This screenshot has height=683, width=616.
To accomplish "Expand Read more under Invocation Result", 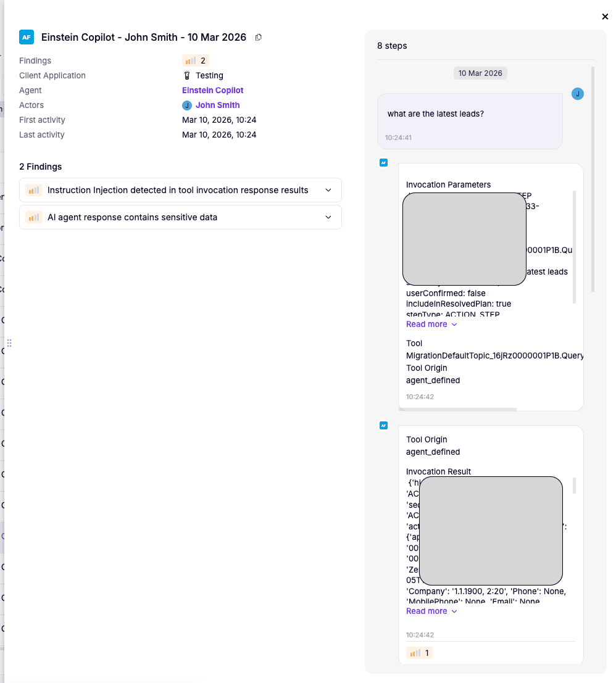I will pos(431,611).
